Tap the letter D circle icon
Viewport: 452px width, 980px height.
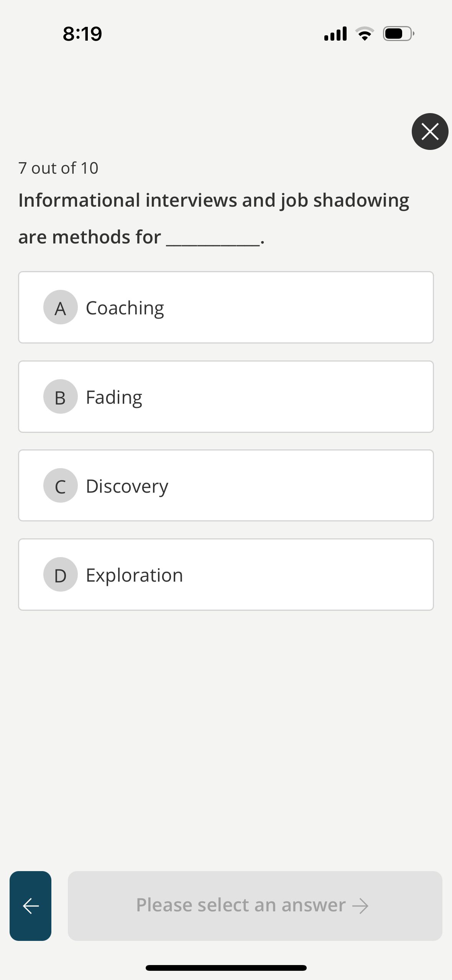coord(60,575)
